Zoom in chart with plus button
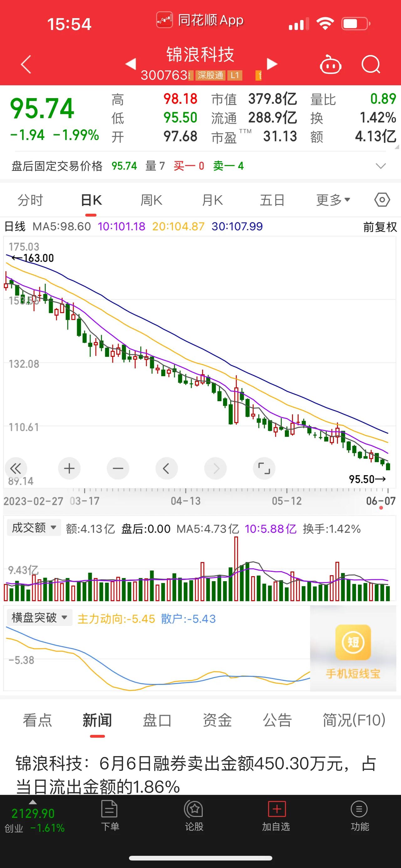 [69, 468]
